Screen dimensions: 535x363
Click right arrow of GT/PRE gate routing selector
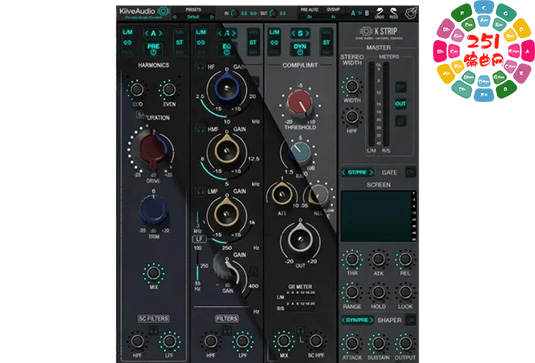pos(371,172)
